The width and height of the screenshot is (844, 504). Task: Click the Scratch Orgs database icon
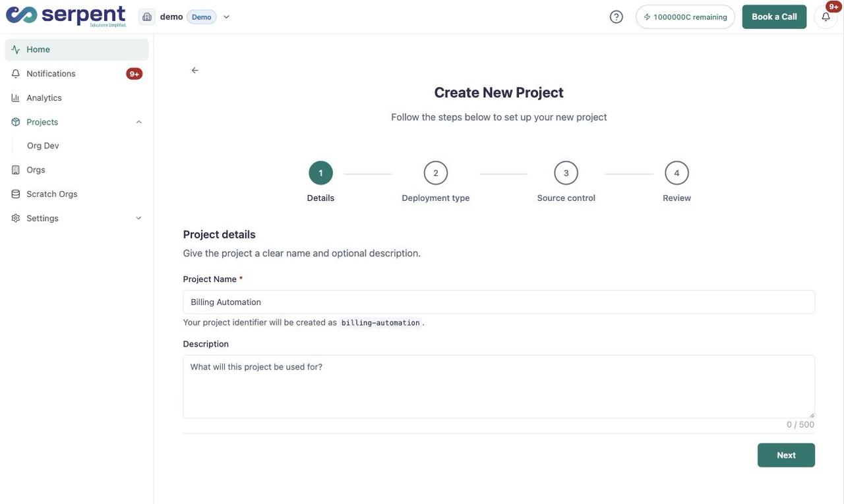pyautogui.click(x=16, y=194)
